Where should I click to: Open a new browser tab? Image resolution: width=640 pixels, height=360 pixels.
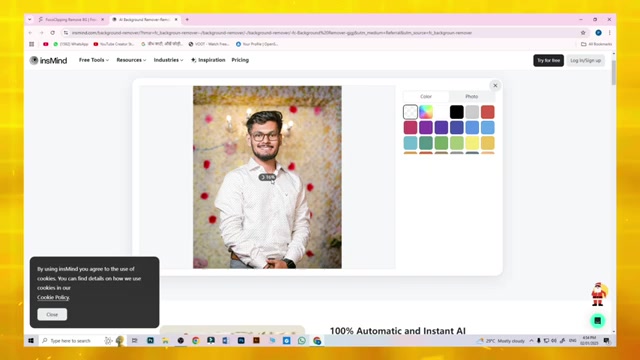[x=187, y=20]
